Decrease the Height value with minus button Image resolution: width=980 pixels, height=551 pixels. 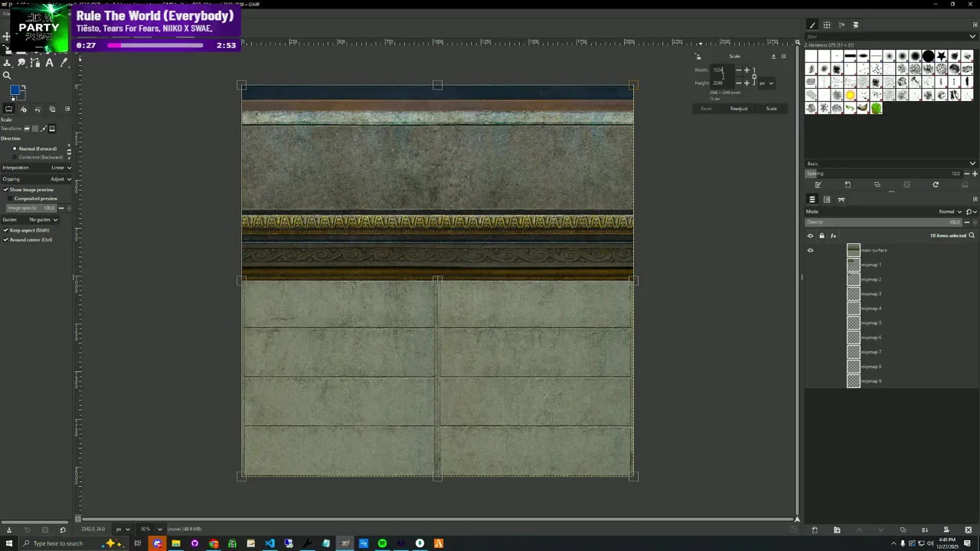tap(739, 83)
